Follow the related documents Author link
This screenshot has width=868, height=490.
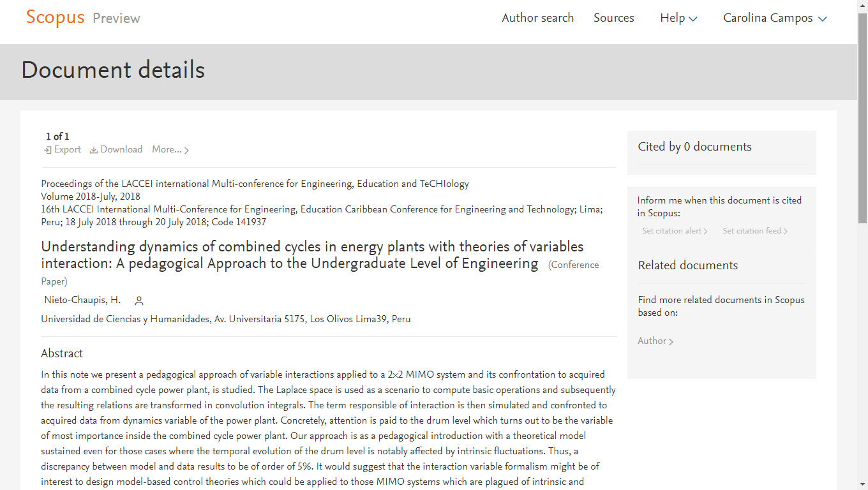(x=652, y=341)
